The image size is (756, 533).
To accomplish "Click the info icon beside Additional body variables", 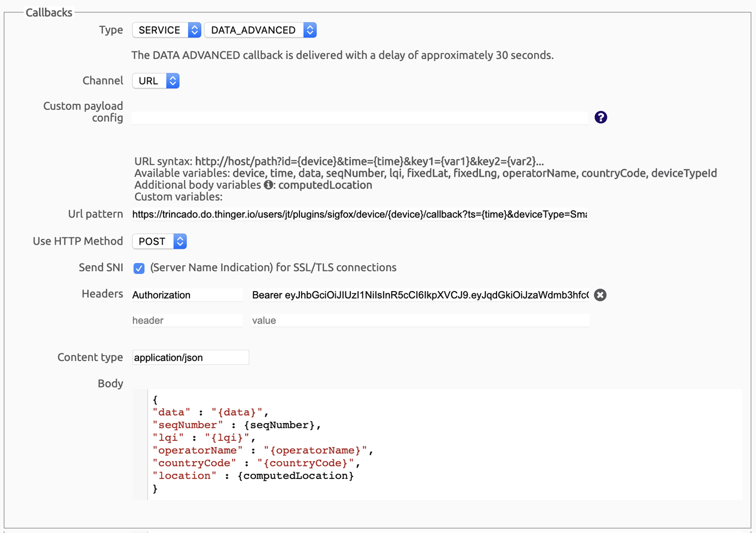I will (268, 185).
